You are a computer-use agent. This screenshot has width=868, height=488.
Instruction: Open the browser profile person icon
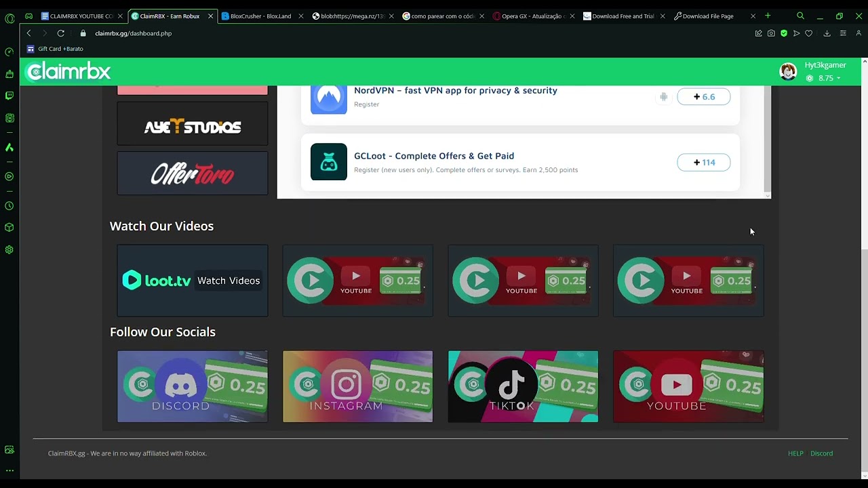859,33
